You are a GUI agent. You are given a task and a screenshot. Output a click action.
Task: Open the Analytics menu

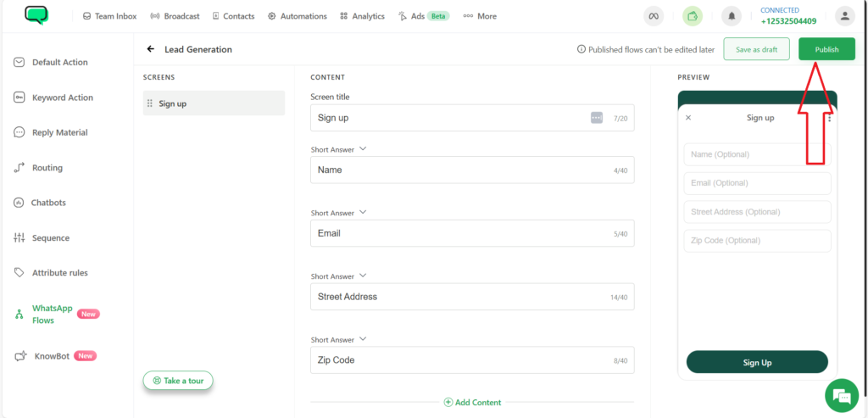(x=362, y=16)
